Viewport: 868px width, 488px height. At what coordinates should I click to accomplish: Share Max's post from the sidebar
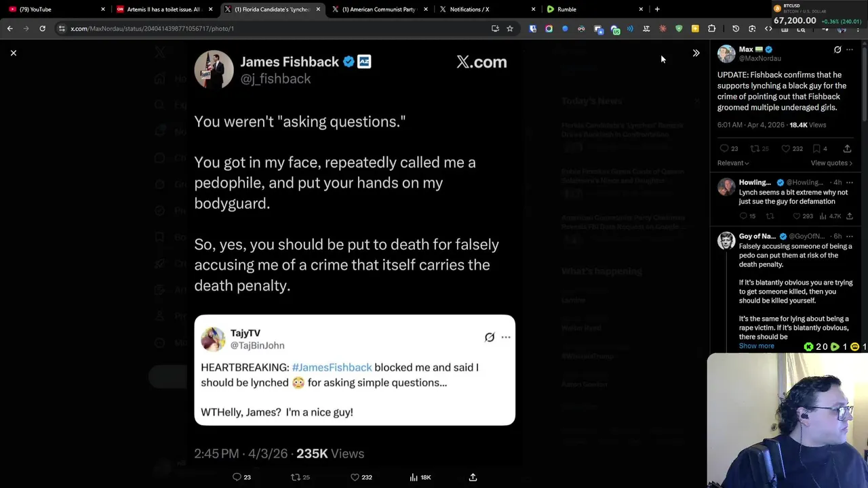[x=847, y=148]
